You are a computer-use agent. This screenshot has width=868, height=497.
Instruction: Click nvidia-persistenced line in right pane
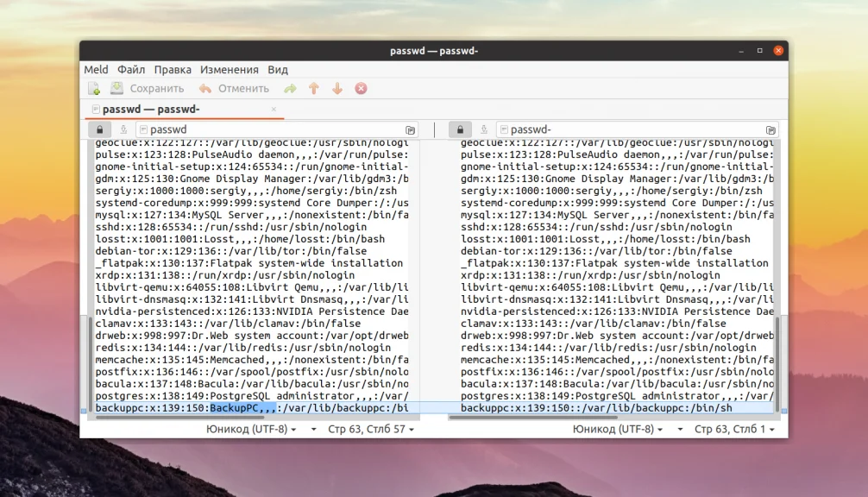(617, 311)
